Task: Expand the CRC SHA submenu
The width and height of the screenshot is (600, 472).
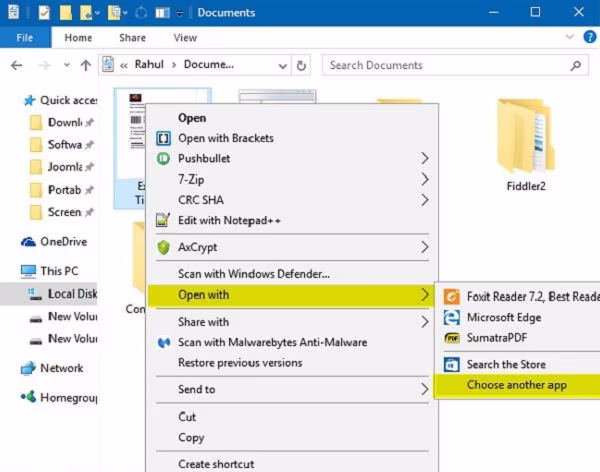Action: [x=292, y=200]
